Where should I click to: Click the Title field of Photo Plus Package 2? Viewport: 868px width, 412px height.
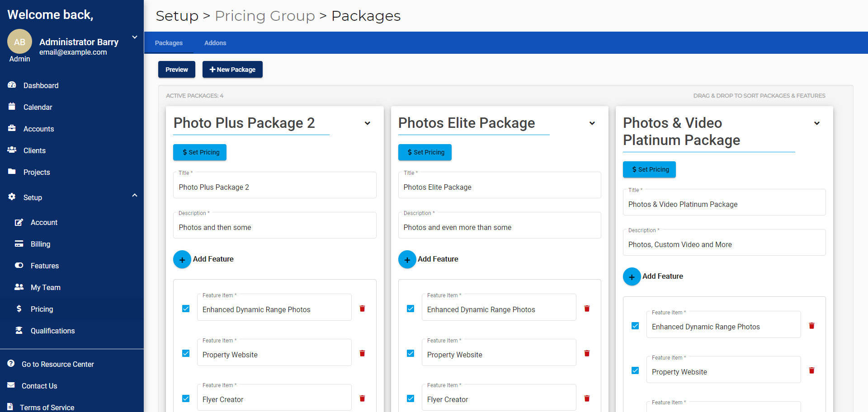(274, 185)
